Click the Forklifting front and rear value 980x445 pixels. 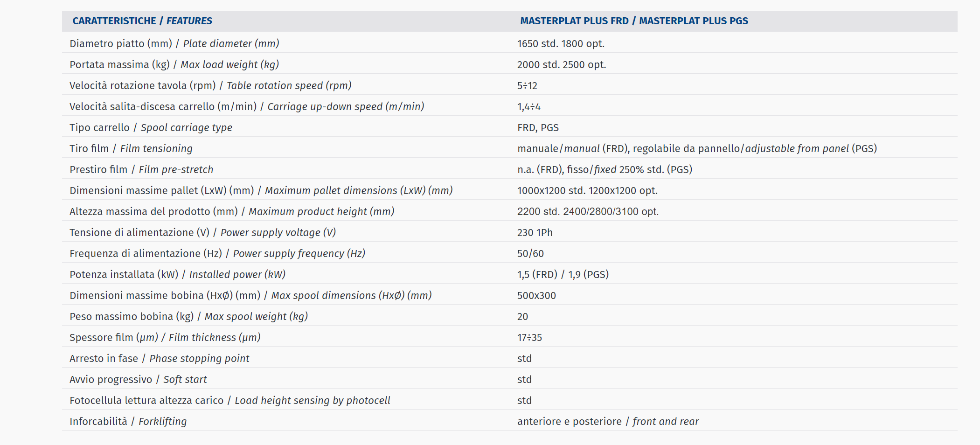(x=608, y=421)
